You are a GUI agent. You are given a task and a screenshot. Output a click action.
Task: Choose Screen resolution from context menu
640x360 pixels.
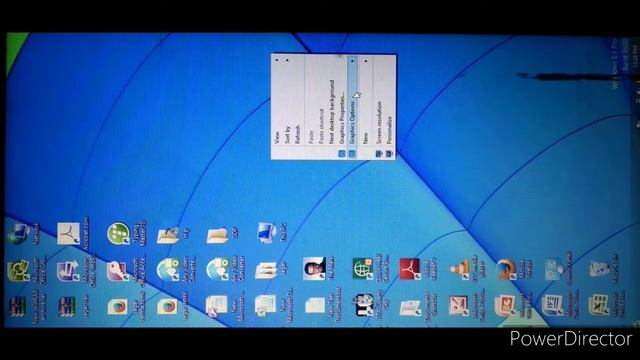point(379,107)
